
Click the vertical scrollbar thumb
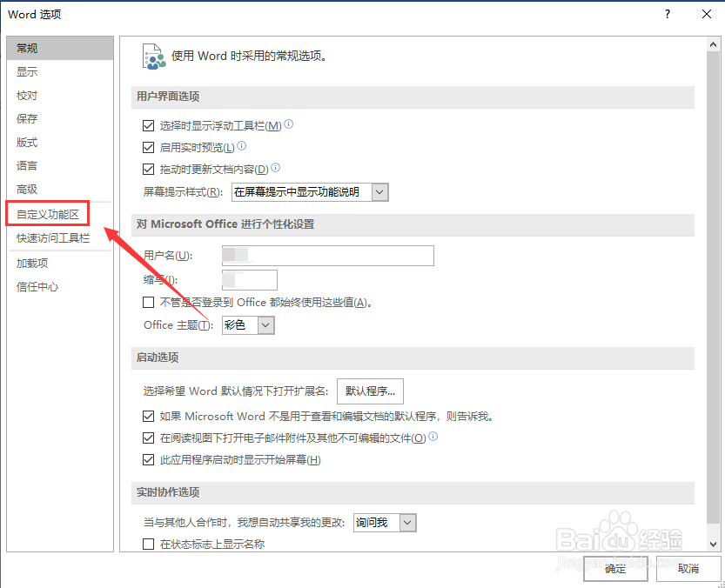(x=713, y=288)
